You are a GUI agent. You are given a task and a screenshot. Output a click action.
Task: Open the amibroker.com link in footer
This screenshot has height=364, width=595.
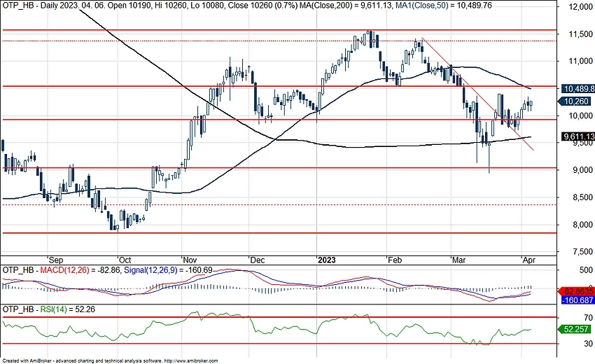point(192,360)
